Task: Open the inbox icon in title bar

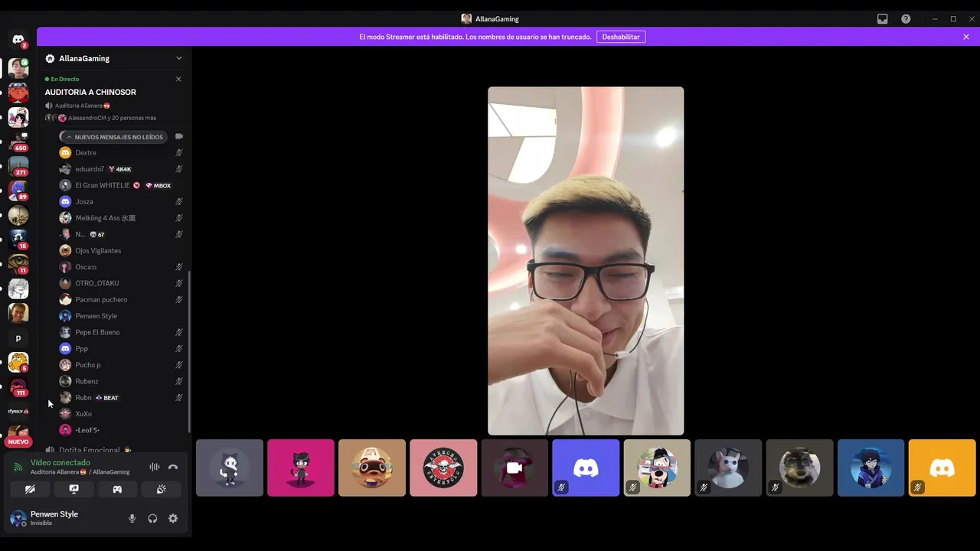Action: point(882,19)
